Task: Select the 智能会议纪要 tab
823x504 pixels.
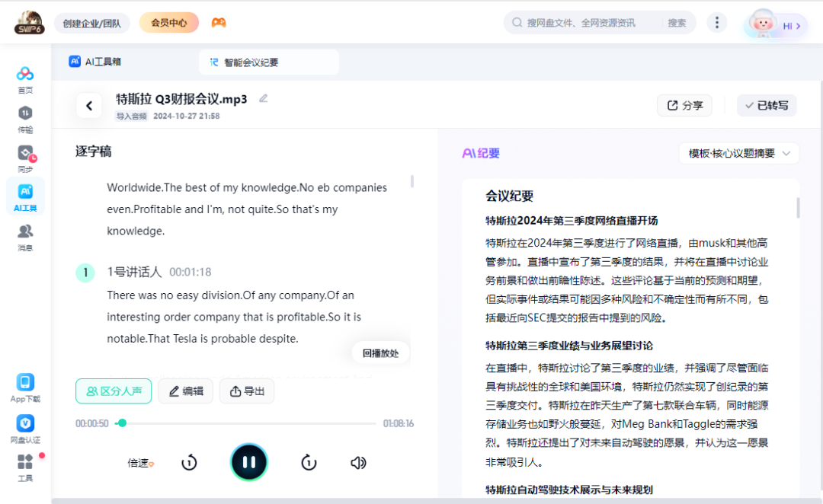Action: 269,62
